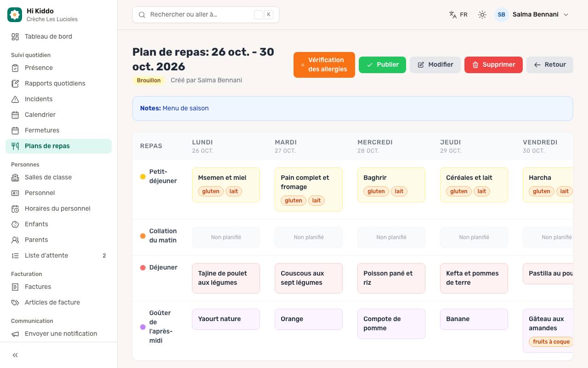Click the Incidents warning triangle icon
The width and height of the screenshot is (588, 368).
tap(15, 99)
